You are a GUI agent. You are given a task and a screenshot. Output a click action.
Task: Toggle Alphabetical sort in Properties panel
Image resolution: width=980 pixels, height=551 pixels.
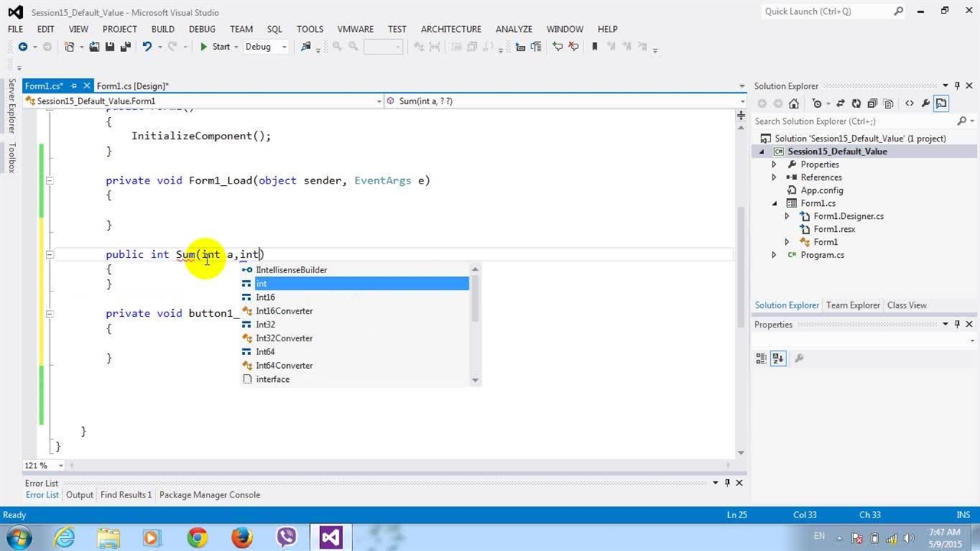[x=778, y=357]
